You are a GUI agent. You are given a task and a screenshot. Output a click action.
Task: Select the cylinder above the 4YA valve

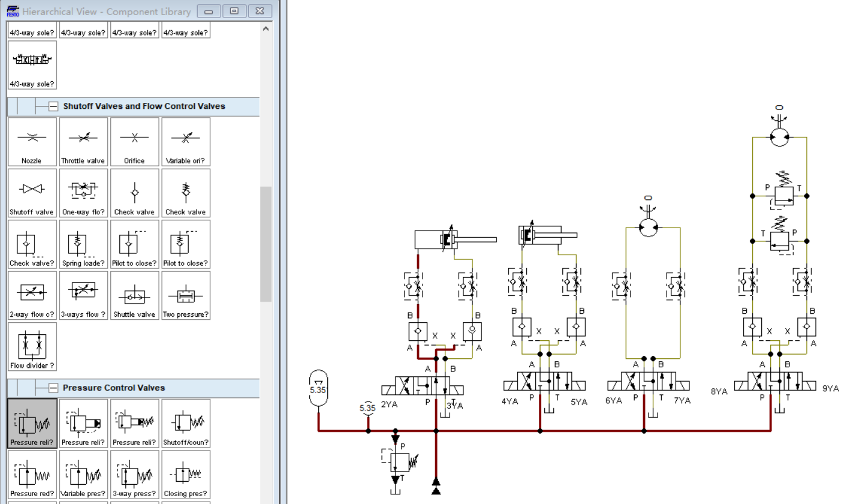point(547,234)
